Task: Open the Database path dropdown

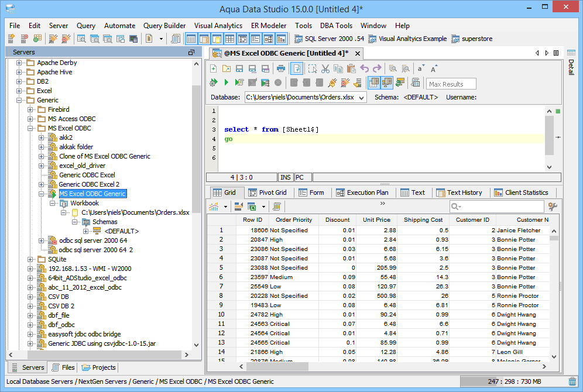Action: 361,98
